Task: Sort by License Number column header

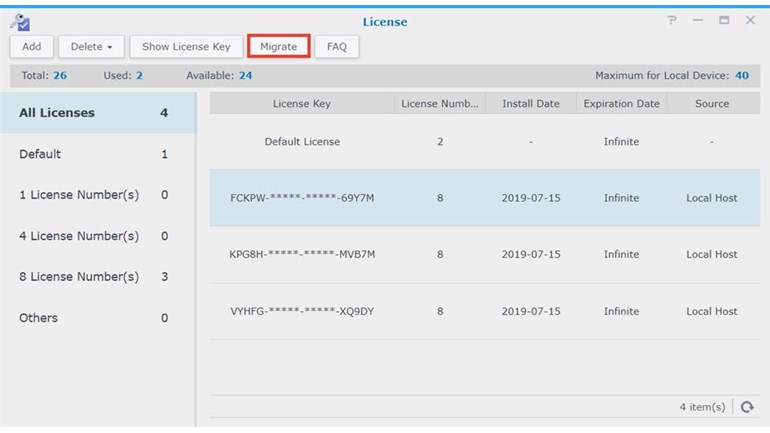Action: (440, 104)
